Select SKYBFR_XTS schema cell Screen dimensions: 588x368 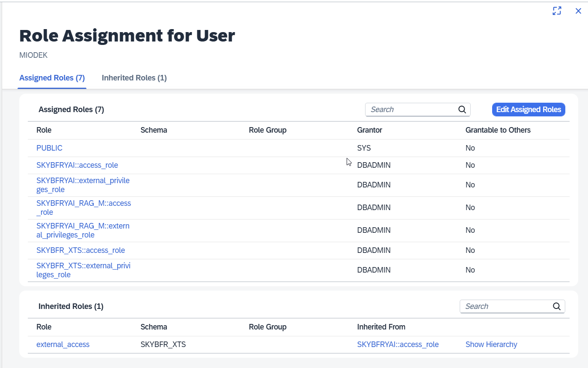pyautogui.click(x=163, y=344)
